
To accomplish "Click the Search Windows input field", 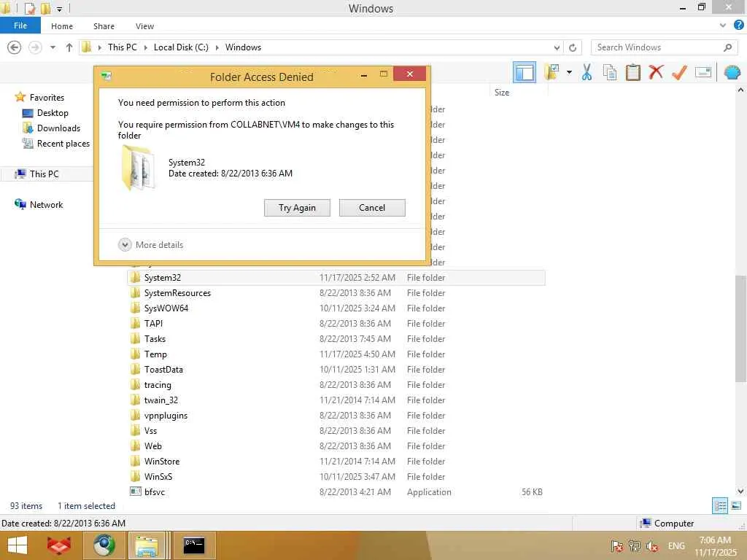I will [x=664, y=47].
